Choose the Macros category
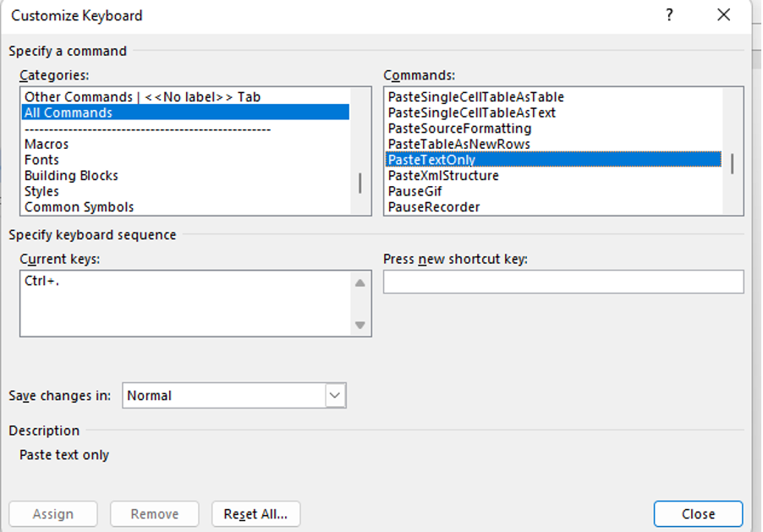This screenshot has height=532, width=763. 185,144
